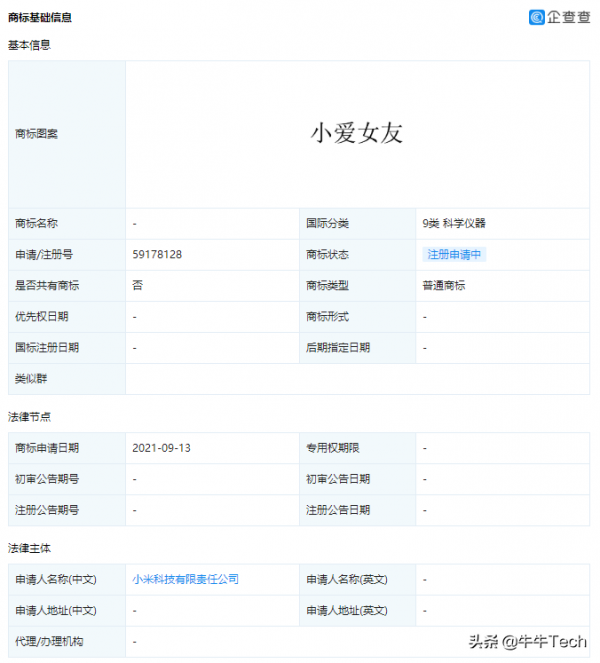Screen dimensions: 600x663
Task: Click the 专用权期限 field label
Action: point(333,448)
